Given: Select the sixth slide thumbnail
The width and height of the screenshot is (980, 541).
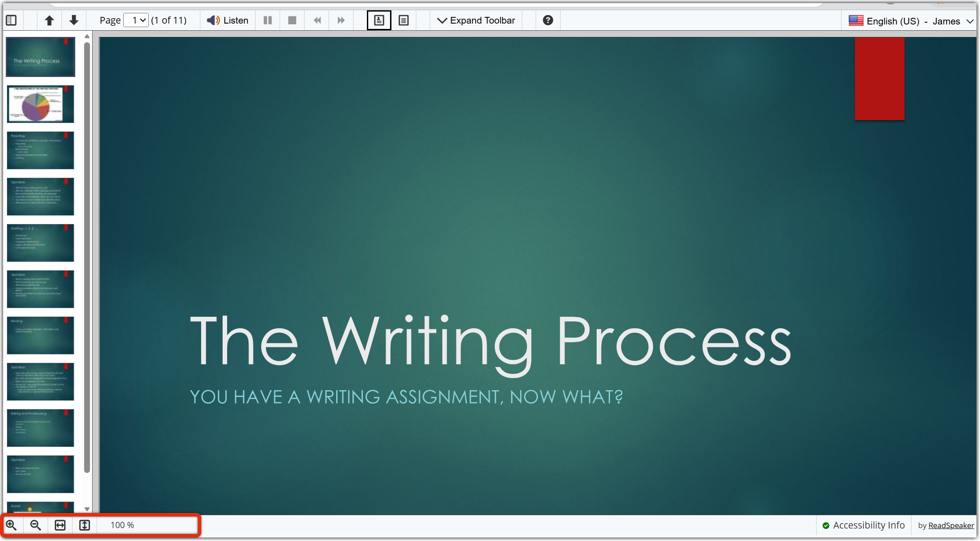Looking at the screenshot, I should click(x=41, y=289).
